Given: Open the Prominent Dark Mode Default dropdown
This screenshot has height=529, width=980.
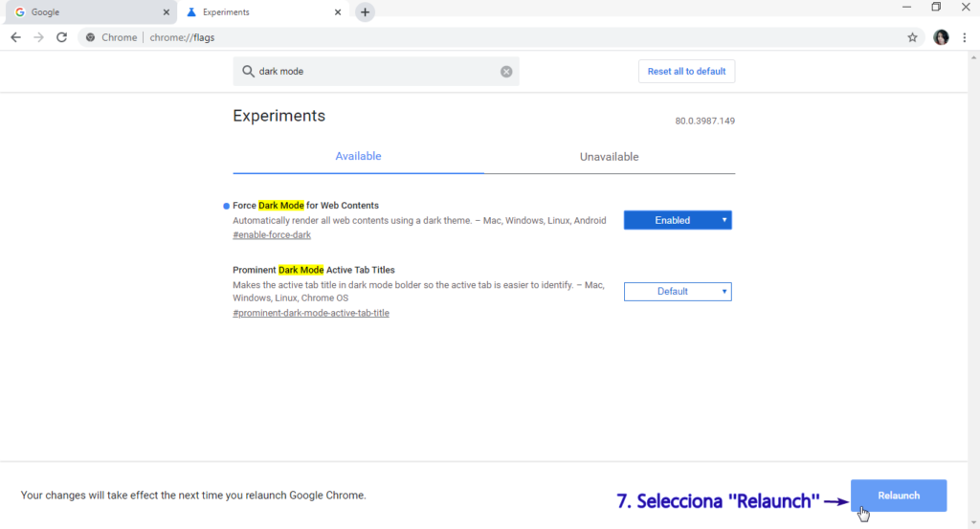Looking at the screenshot, I should 678,292.
